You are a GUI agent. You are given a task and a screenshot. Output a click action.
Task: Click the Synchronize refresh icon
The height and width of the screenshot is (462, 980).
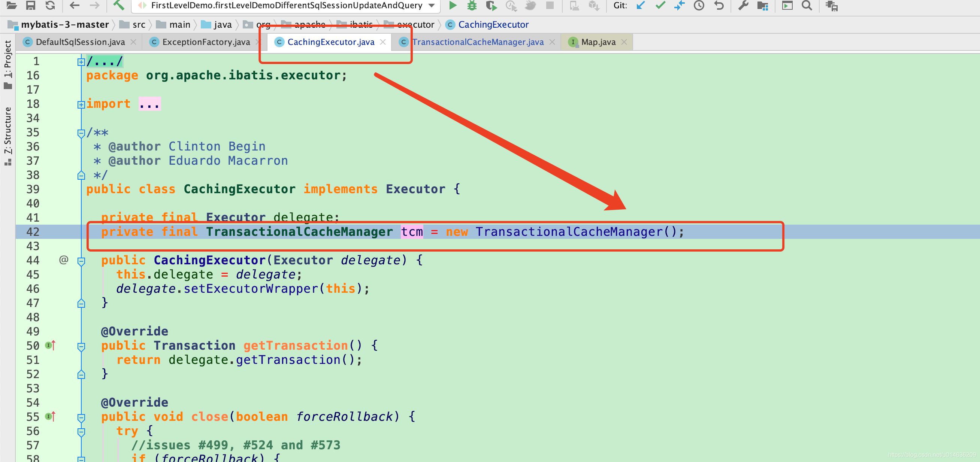pyautogui.click(x=50, y=5)
